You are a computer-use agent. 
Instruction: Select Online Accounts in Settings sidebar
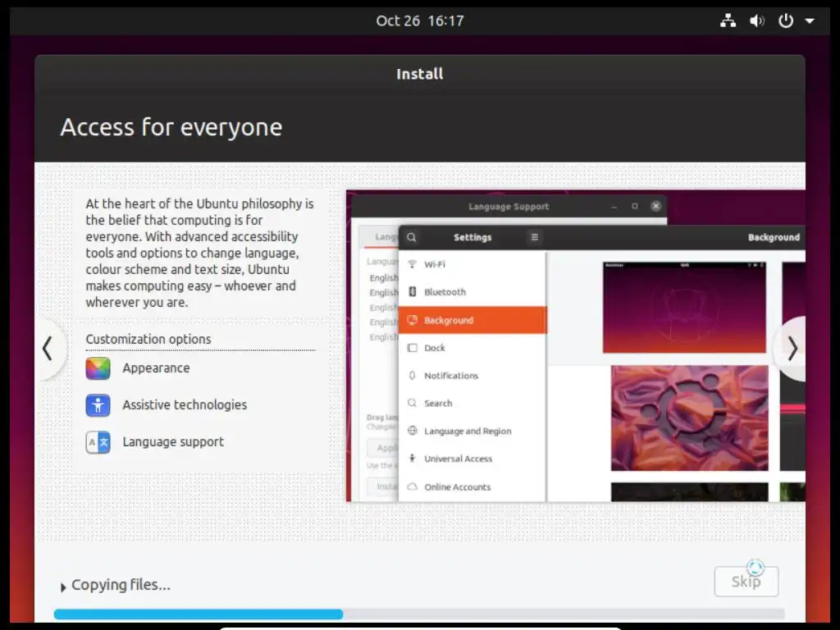pos(472,487)
